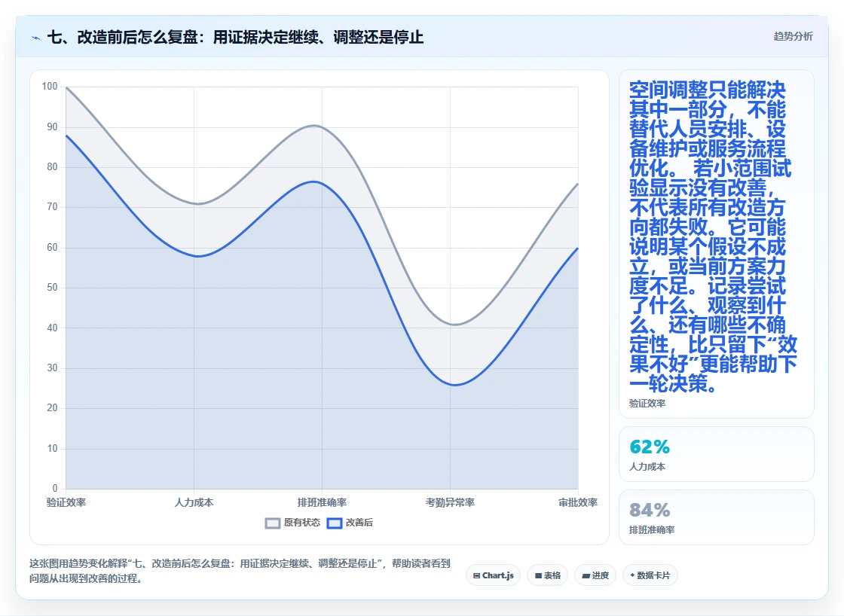844x616 pixels.
Task: Click the 100 y-axis tick value
Action: pyautogui.click(x=50, y=87)
